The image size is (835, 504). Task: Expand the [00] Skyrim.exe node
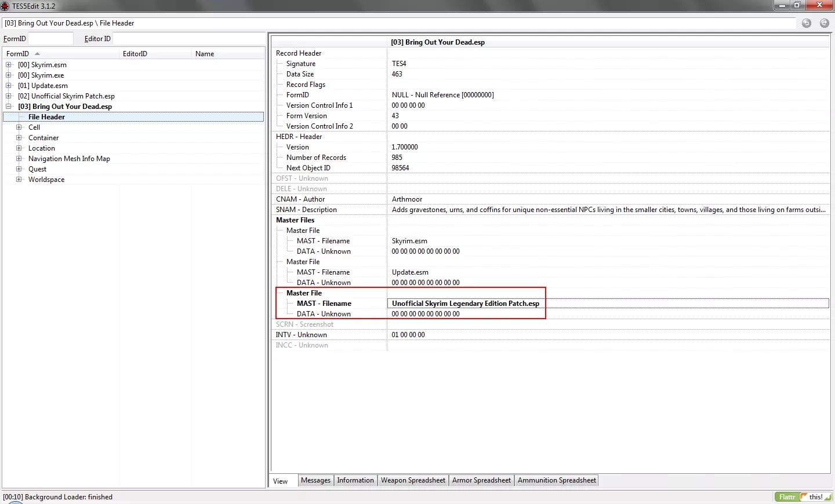tap(9, 75)
